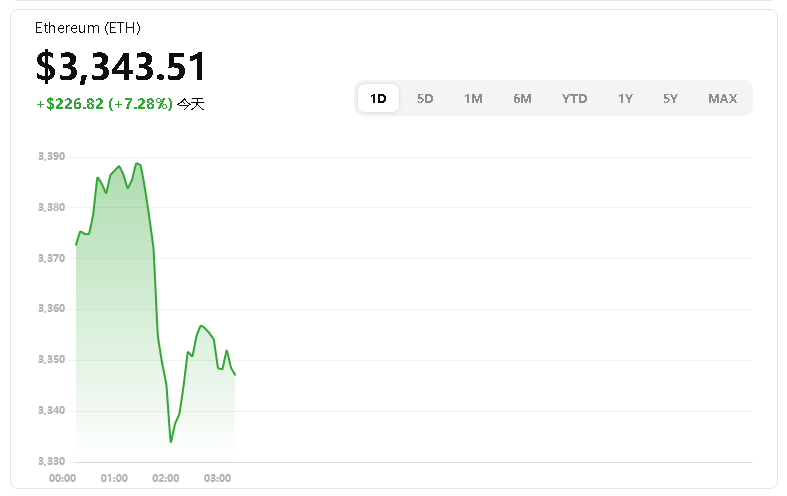This screenshot has height=496, width=787.
Task: Click the 今天 label
Action: pos(190,104)
